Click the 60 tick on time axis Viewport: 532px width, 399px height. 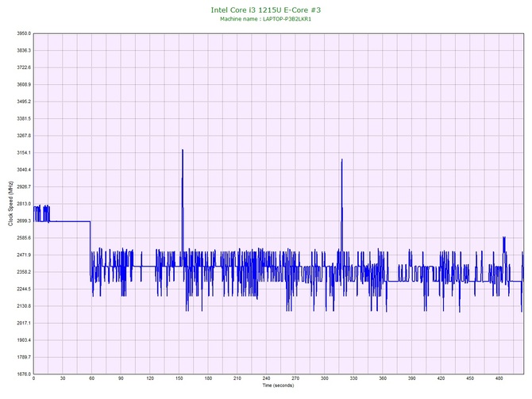pyautogui.click(x=92, y=378)
